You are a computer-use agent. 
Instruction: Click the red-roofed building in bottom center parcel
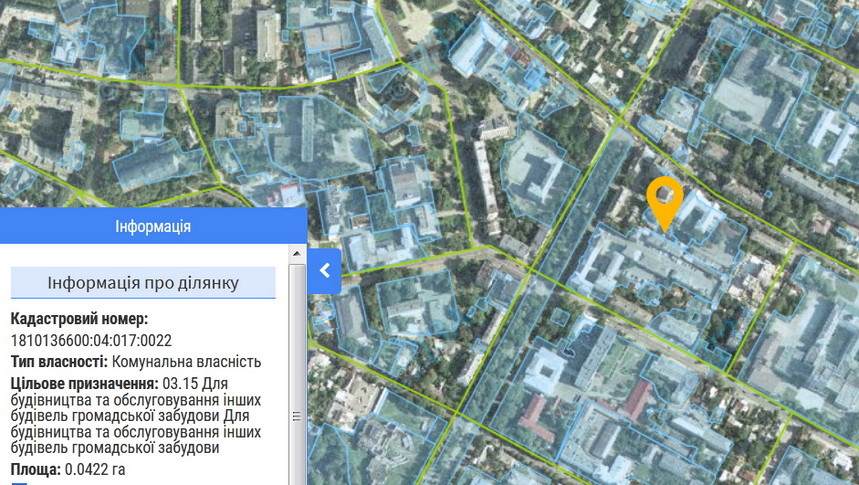tap(534, 415)
